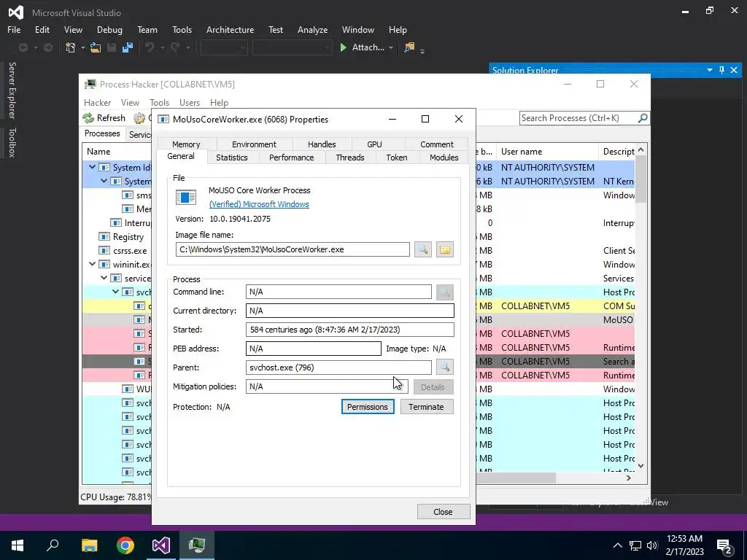Open File Explorer from the taskbar
The width and height of the screenshot is (747, 560).
89,545
